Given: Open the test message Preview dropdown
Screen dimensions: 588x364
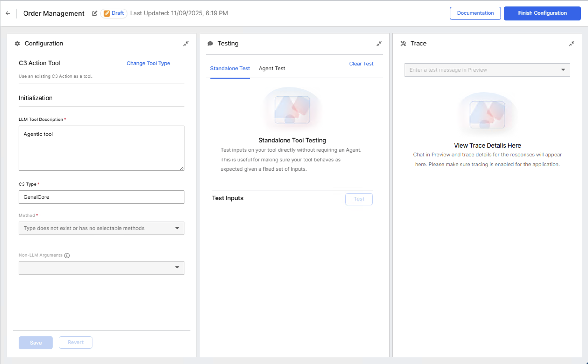Looking at the screenshot, I should click(487, 70).
